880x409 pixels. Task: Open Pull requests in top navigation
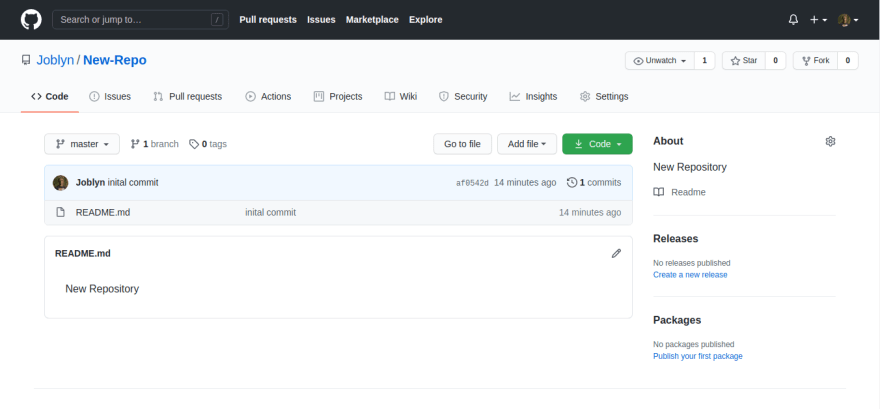[268, 20]
